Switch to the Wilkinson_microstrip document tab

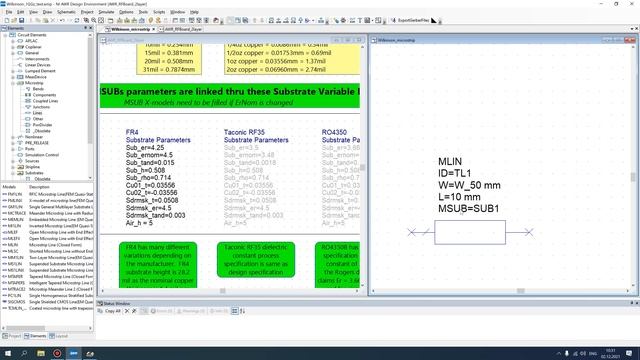[x=130, y=29]
